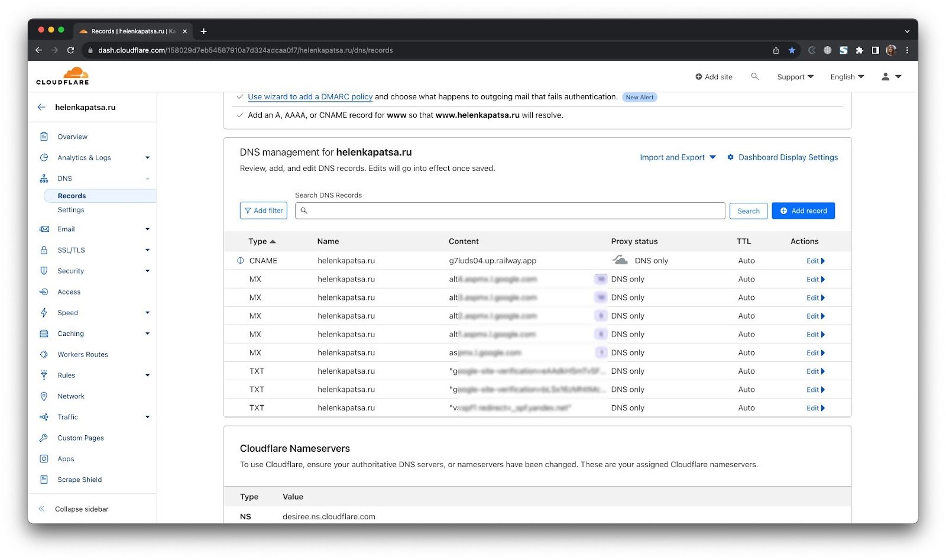Open a new browser tab
This screenshot has height=560, width=946.
click(x=203, y=31)
